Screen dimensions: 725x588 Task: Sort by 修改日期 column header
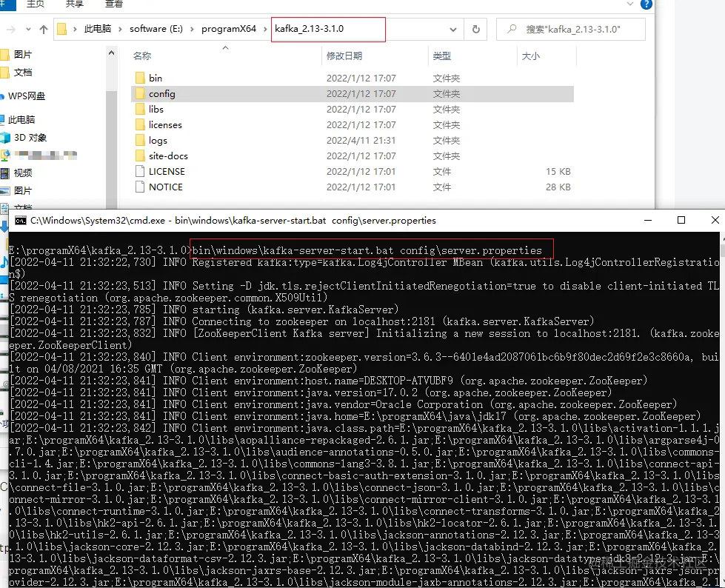[x=344, y=56]
